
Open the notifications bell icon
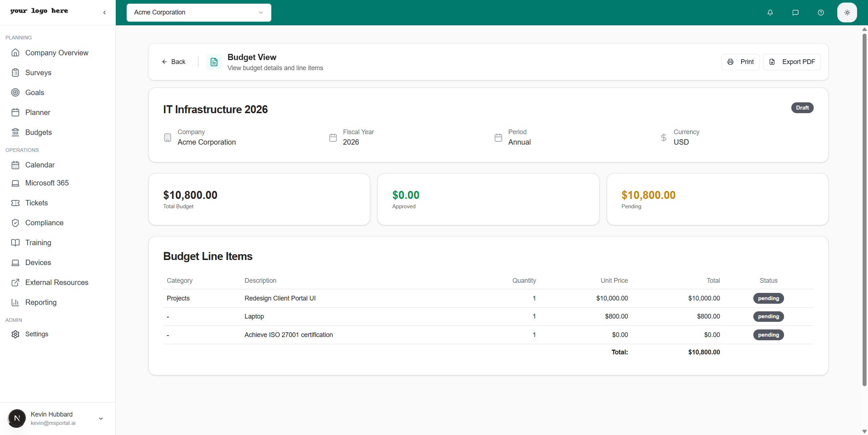(x=770, y=13)
